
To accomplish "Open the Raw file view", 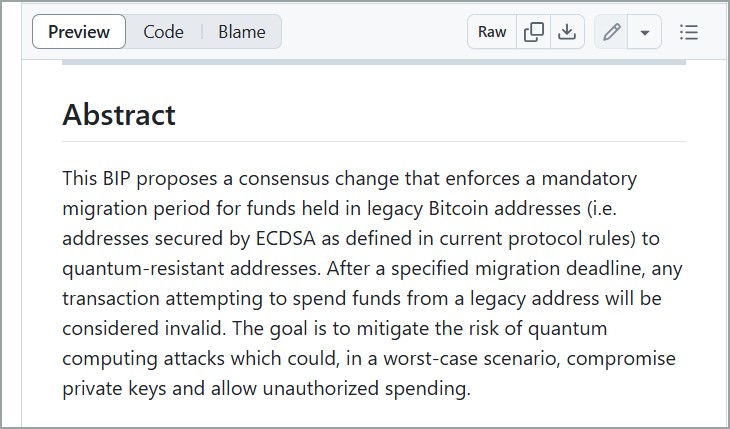I will click(x=492, y=32).
